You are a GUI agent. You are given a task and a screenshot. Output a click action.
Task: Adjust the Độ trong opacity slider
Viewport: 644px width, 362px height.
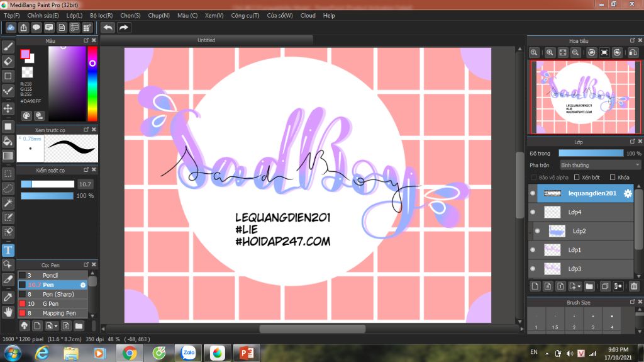(x=591, y=153)
